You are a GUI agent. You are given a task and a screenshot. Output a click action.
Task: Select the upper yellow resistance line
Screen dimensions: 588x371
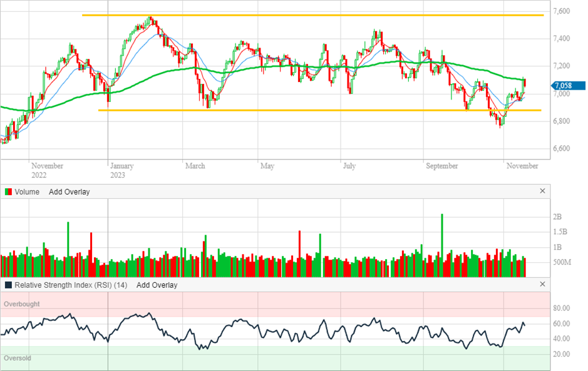point(313,15)
